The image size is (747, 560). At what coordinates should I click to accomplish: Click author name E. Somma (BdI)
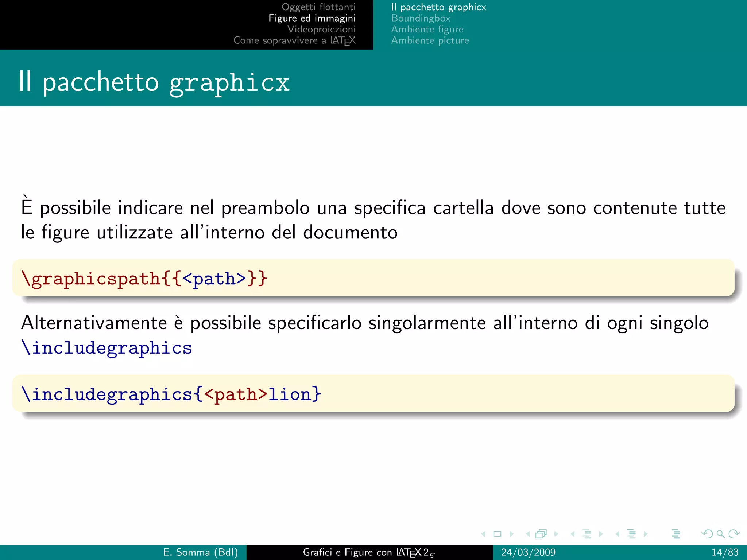coord(201,552)
